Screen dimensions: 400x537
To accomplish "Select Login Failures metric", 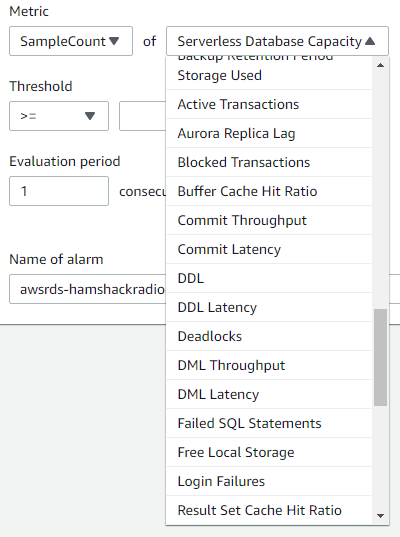I will coord(269,481).
